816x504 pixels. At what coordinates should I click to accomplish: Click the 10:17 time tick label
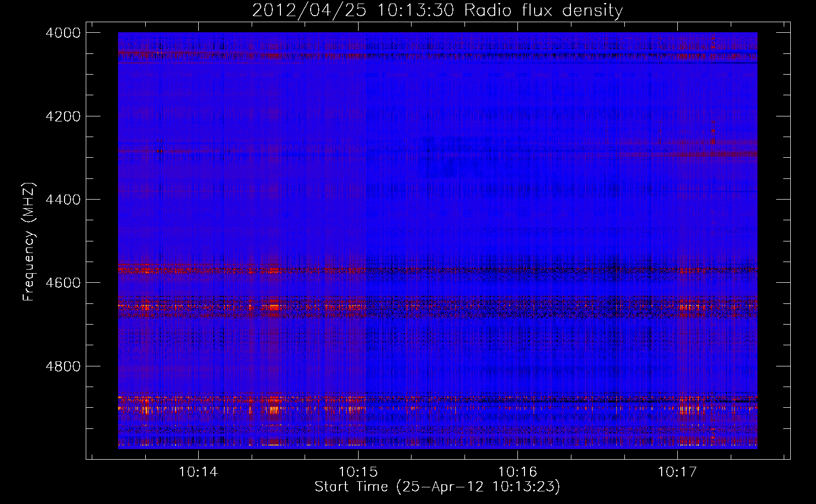(677, 472)
